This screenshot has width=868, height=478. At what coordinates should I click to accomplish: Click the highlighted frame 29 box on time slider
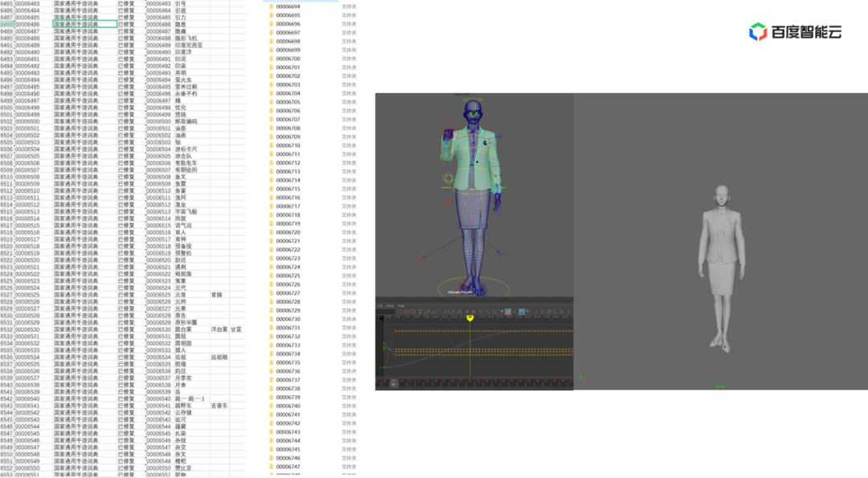(x=394, y=383)
